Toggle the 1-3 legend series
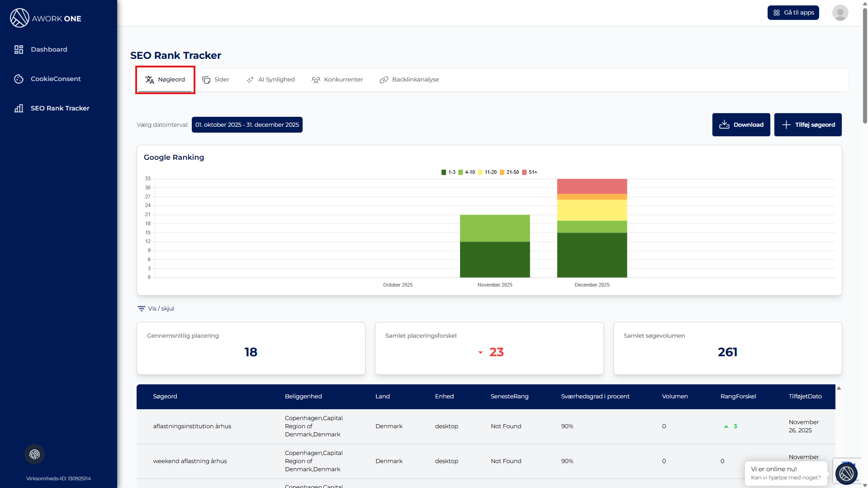The image size is (868, 488). pyautogui.click(x=448, y=172)
